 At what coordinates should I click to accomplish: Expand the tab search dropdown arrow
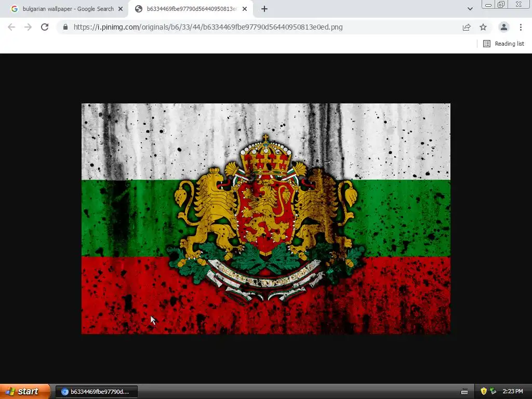(x=470, y=9)
